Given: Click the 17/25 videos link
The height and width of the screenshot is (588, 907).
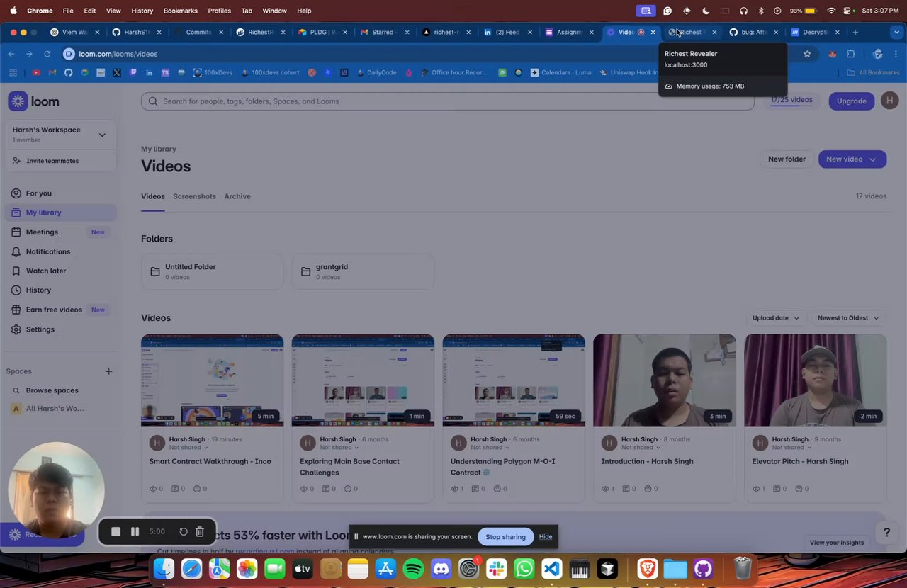Looking at the screenshot, I should pos(791,100).
